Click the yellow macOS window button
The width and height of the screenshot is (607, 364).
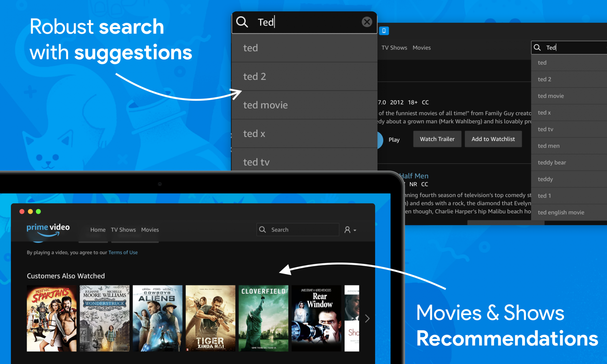(30, 211)
